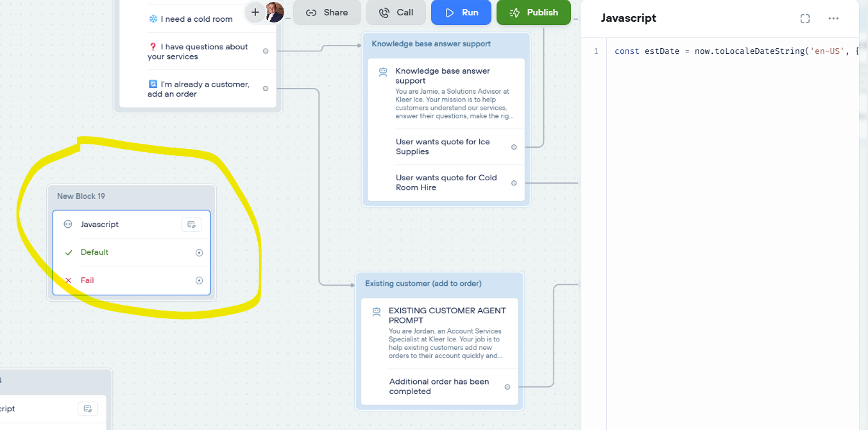The height and width of the screenshot is (430, 868).
Task: Open the Knowledge base answer support agent step
Action: pyautogui.click(x=446, y=94)
